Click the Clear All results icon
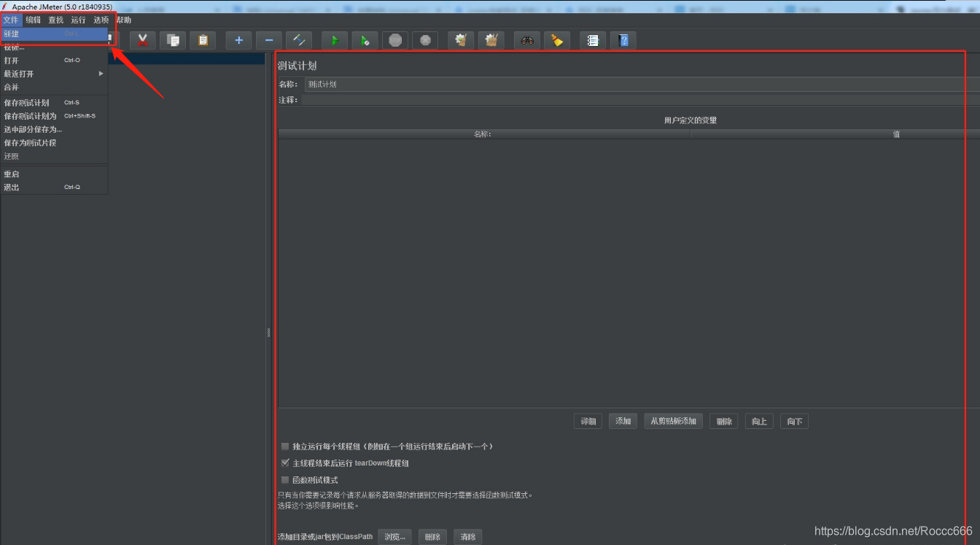The image size is (980, 545). pos(491,40)
